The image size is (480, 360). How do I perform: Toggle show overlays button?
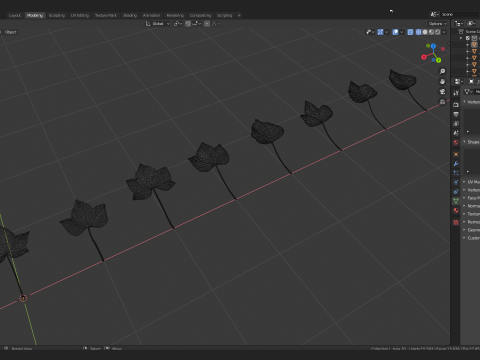pos(395,32)
